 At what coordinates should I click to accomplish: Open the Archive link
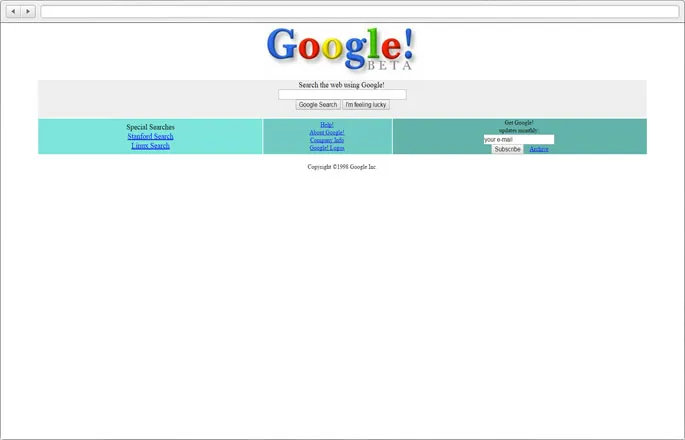[539, 149]
